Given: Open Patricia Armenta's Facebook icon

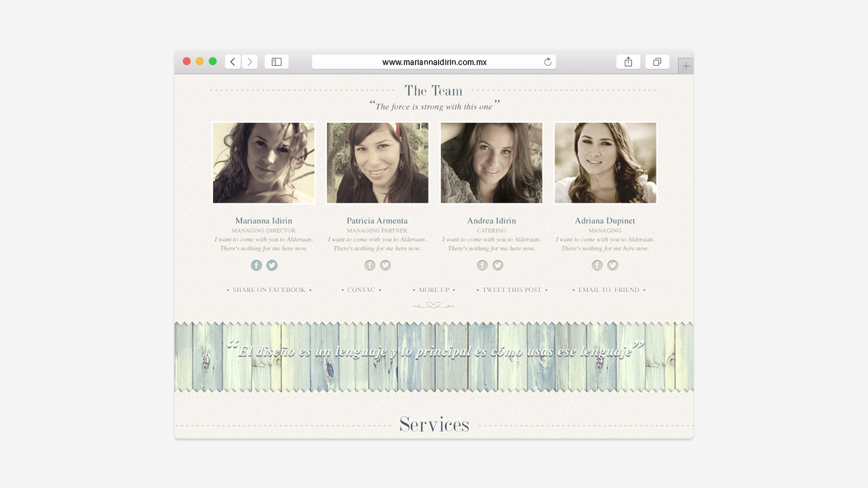Looking at the screenshot, I should 370,266.
